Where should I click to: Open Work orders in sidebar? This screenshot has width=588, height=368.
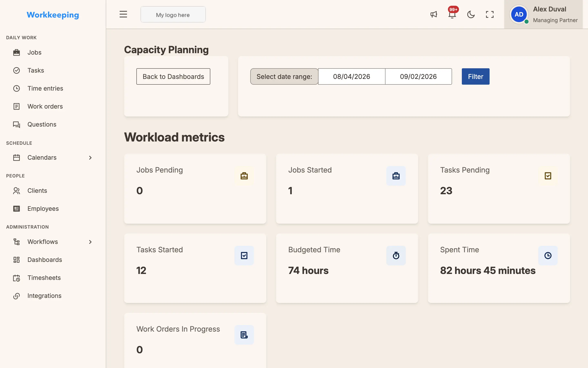point(53,106)
